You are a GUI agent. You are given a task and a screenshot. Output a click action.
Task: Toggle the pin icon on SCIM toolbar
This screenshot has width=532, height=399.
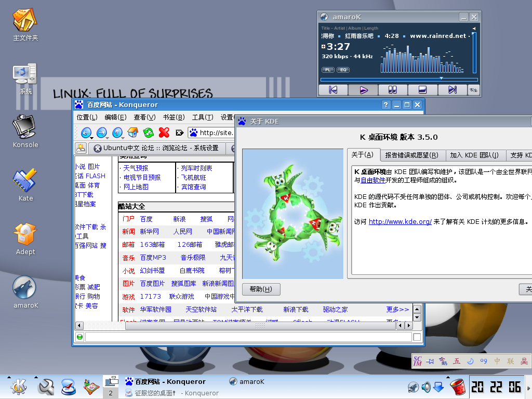tap(430, 362)
